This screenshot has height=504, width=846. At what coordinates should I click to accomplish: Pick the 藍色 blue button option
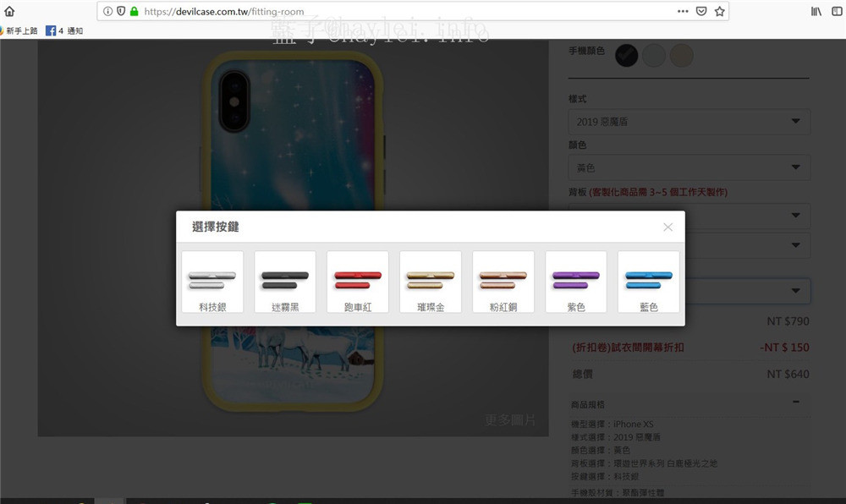(649, 282)
